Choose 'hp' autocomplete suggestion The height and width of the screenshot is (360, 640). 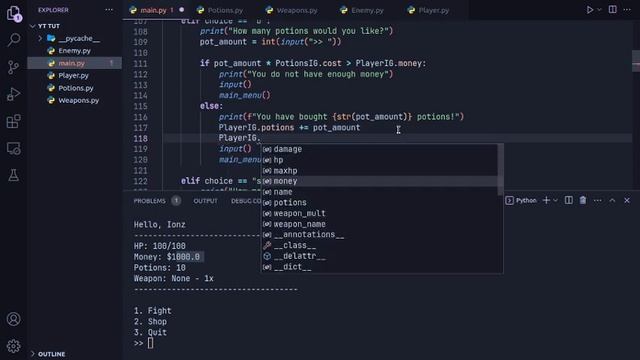click(379, 160)
